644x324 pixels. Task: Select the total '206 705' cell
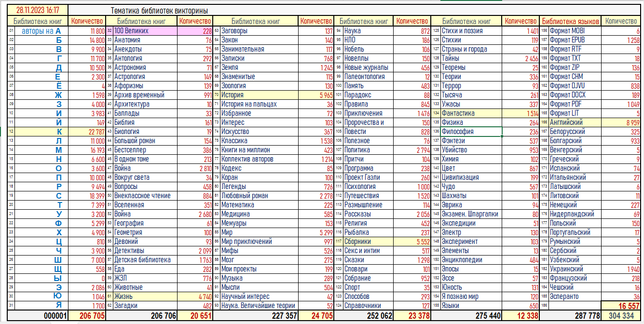87,315
